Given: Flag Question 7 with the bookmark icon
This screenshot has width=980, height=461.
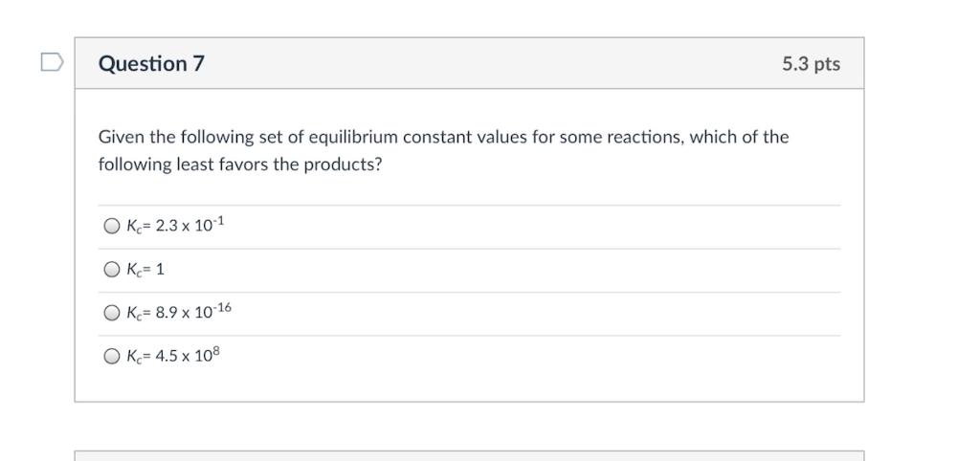Looking at the screenshot, I should 53,63.
